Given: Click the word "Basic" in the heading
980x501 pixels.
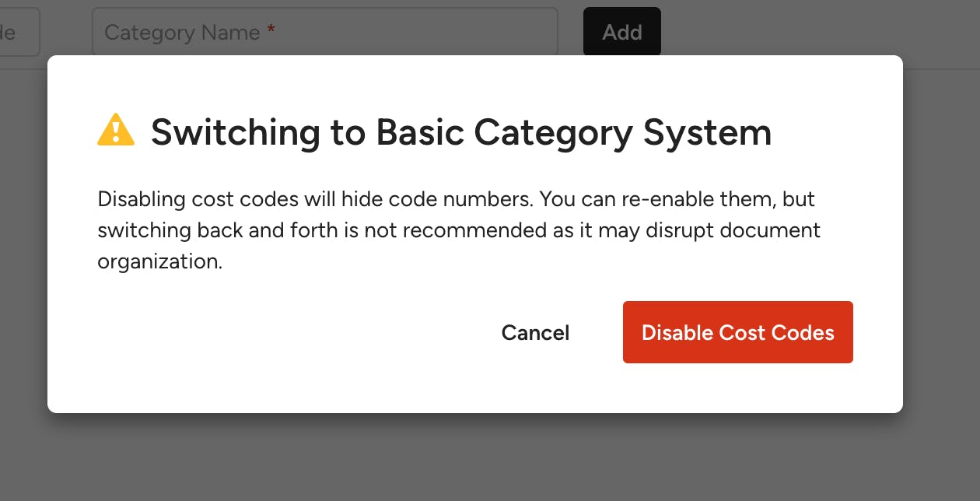Looking at the screenshot, I should (x=420, y=132).
